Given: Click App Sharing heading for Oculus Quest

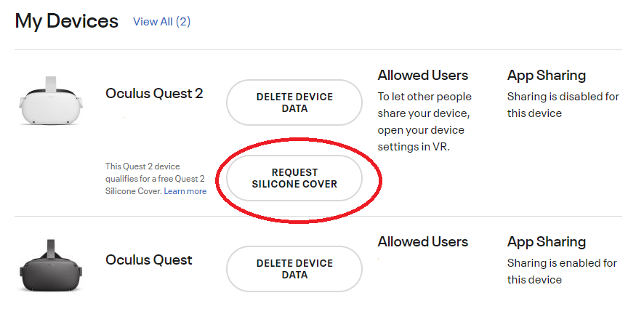Looking at the screenshot, I should click(x=546, y=242).
